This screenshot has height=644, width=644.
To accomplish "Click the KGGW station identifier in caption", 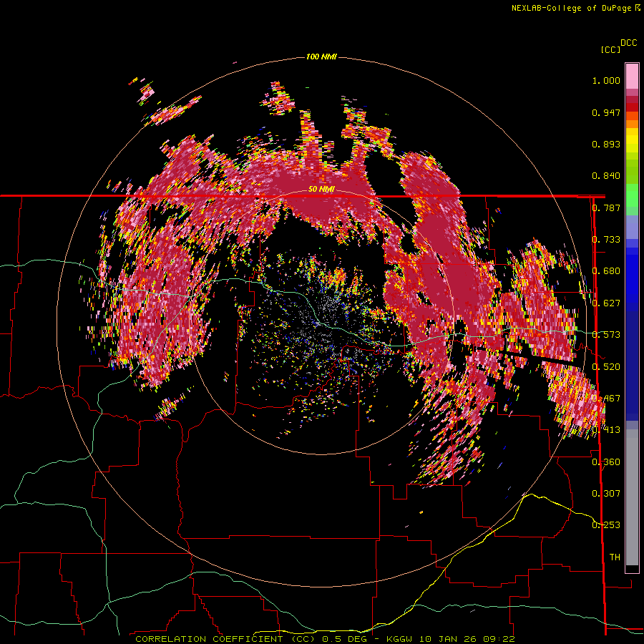I will pos(401,639).
